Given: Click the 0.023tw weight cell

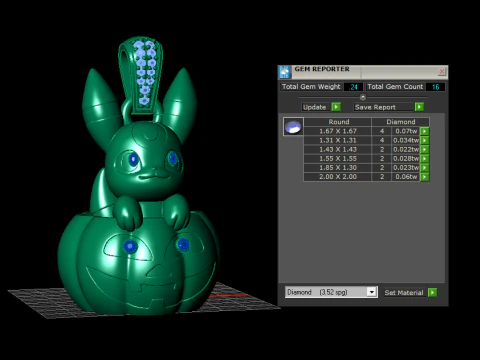Looking at the screenshot, I should coord(406,168).
